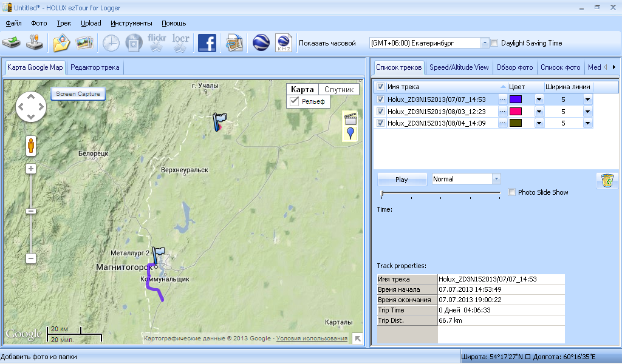Open the Upload menu
This screenshot has width=622, height=364.
pos(91,23)
